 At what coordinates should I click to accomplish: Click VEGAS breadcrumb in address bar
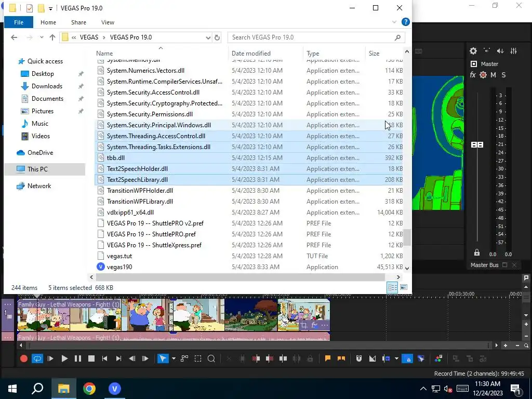click(x=89, y=37)
